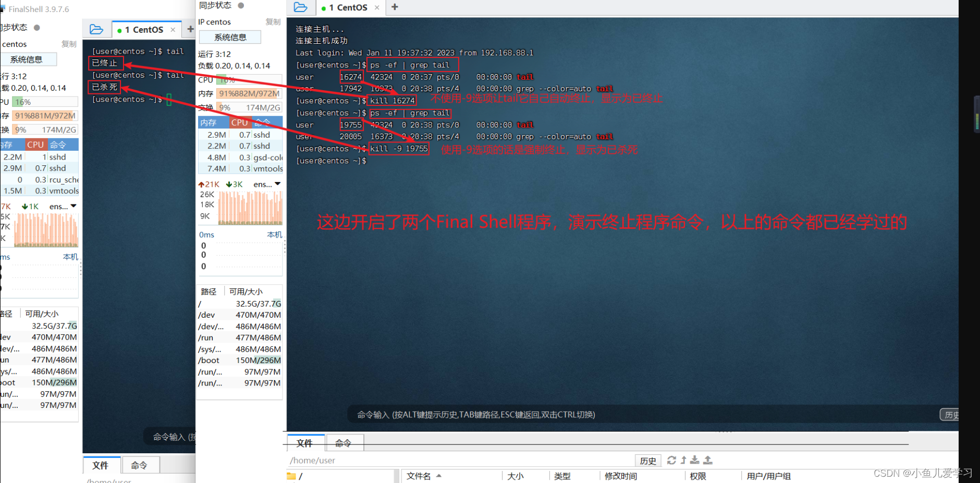
Task: Select vmtools process row in middle panel
Action: [240, 168]
